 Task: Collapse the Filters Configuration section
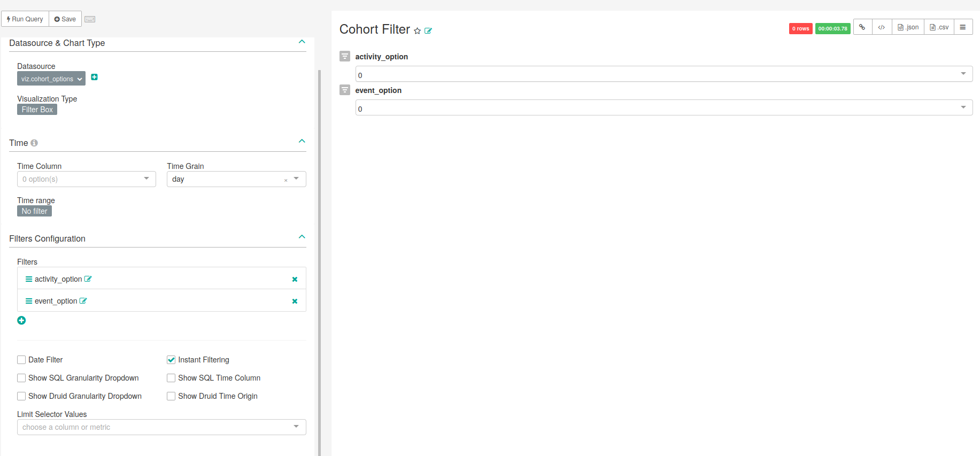(x=302, y=237)
